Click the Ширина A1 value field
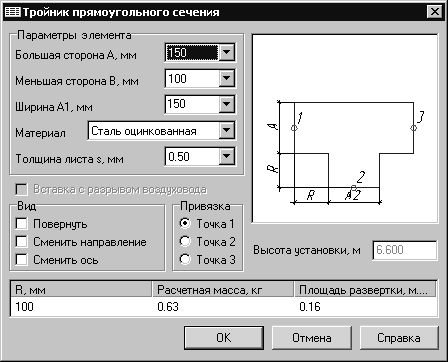 click(192, 104)
